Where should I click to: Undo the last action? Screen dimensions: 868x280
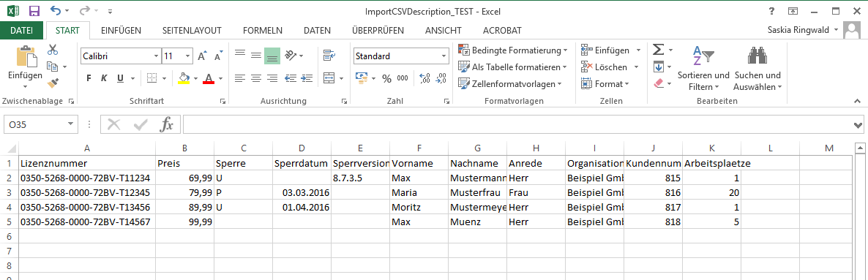[55, 10]
